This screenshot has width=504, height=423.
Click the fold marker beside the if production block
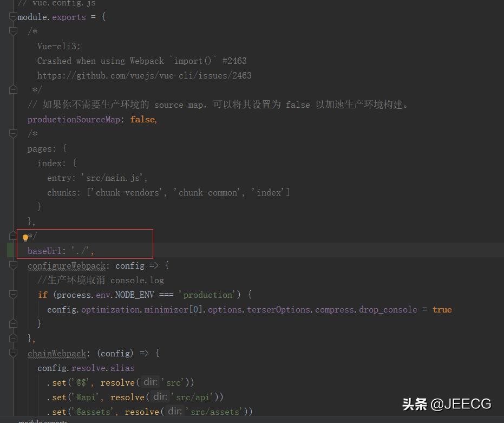[13, 294]
